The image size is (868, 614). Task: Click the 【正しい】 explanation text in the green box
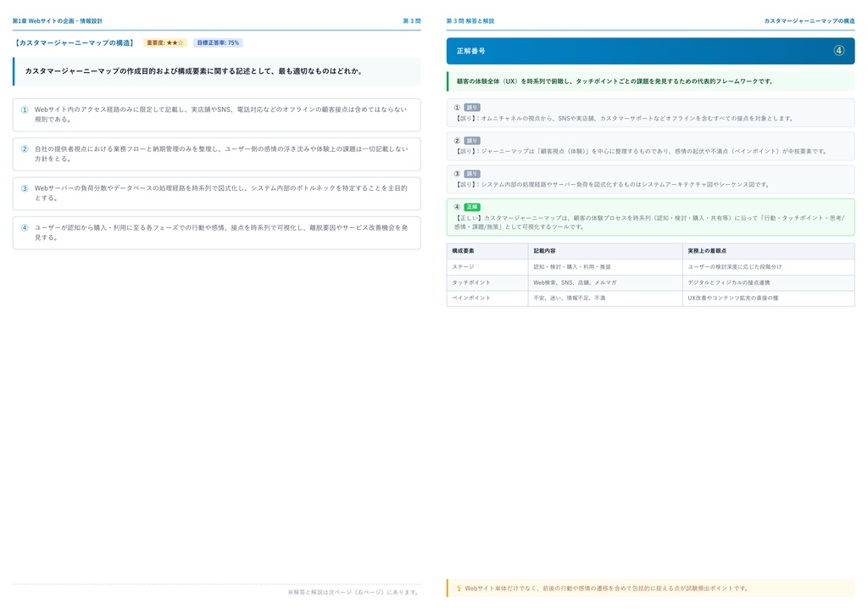649,222
